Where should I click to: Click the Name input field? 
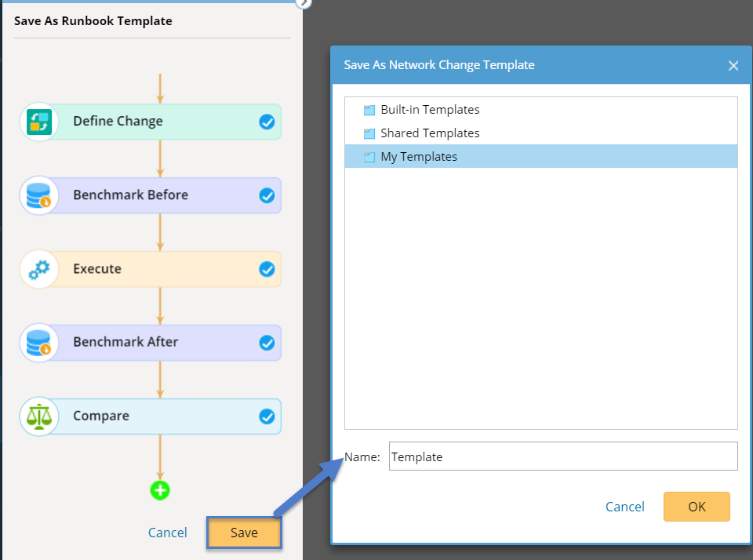(563, 456)
